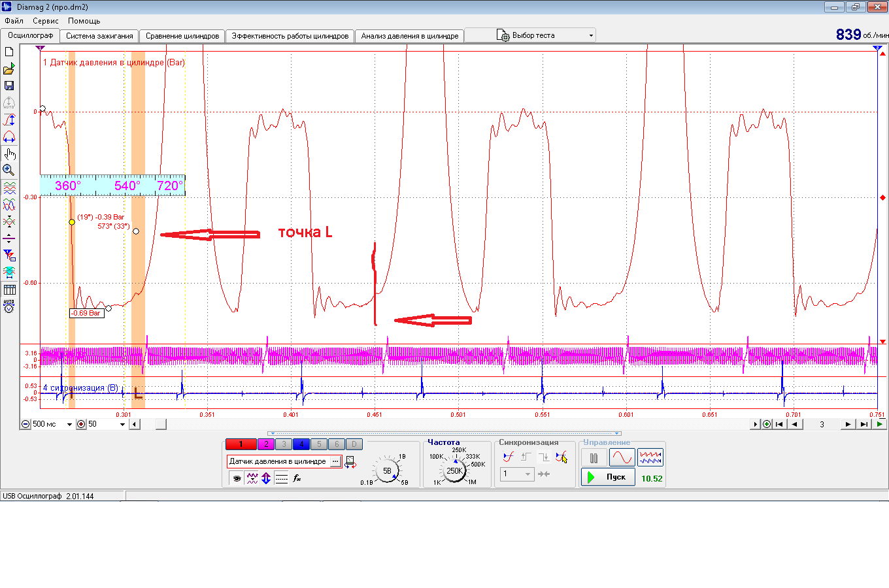Click the dashed line style icon
Screen dimensions: 889x588
(x=282, y=478)
